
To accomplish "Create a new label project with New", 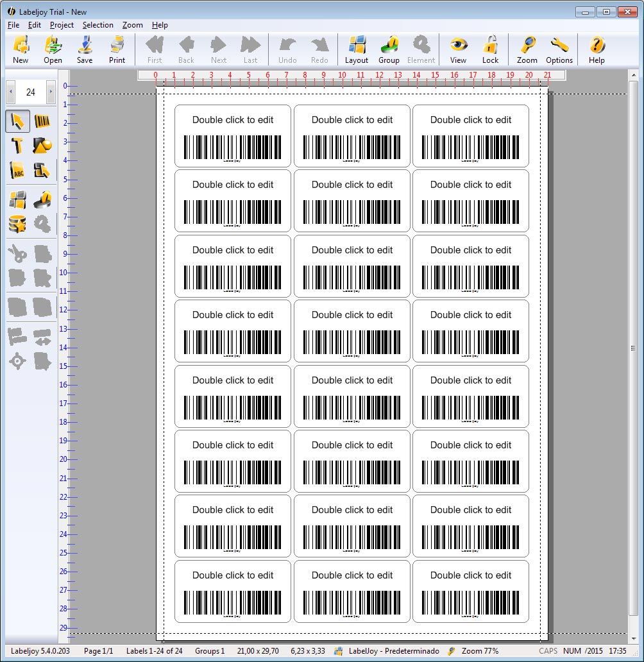I will (x=21, y=49).
